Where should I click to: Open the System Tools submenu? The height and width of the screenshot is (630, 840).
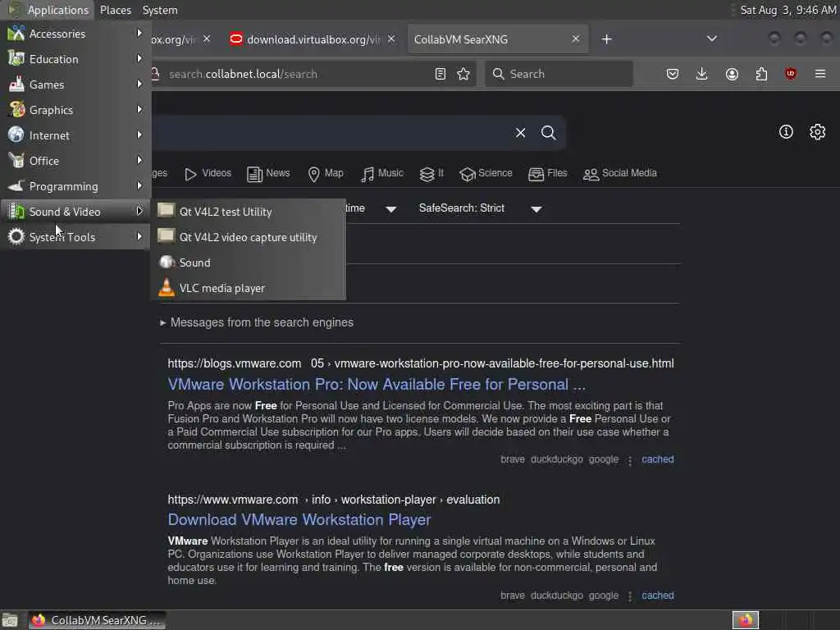click(x=75, y=237)
